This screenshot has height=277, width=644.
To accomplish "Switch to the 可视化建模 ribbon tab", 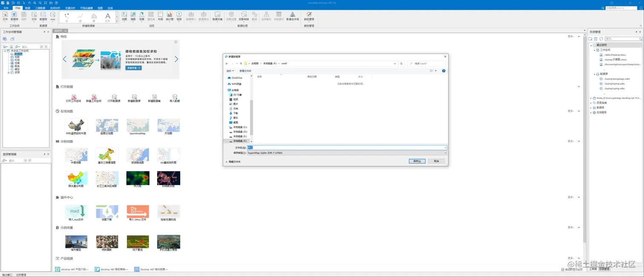I will coord(87,8).
